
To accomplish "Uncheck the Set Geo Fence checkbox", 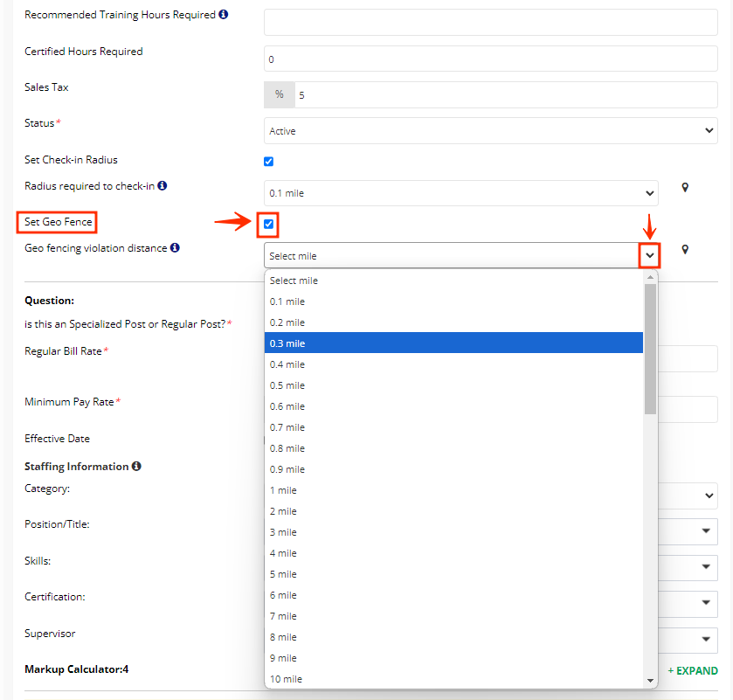I will click(268, 225).
